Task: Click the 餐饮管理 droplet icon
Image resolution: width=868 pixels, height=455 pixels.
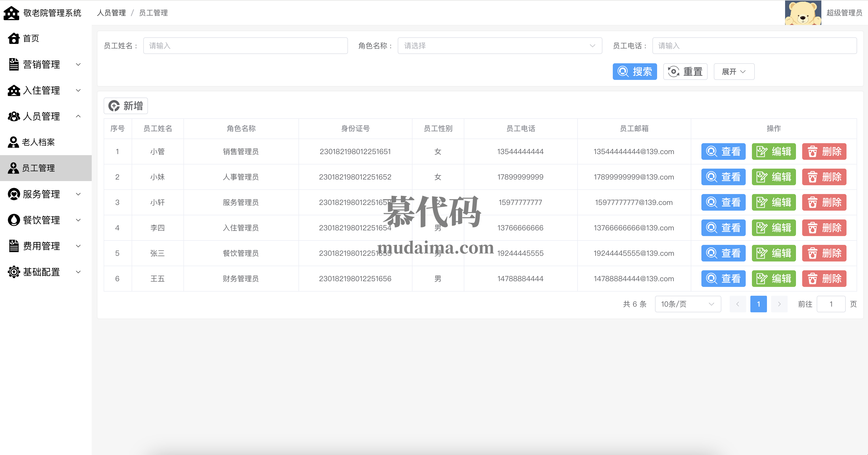Action: point(14,220)
